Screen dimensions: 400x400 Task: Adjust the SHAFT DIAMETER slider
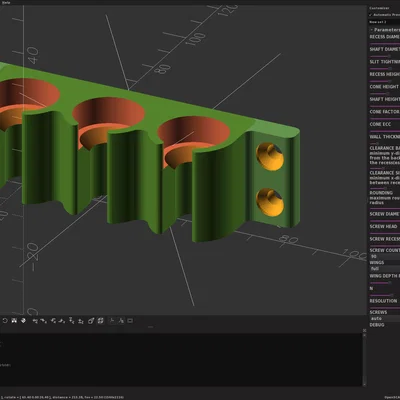pyautogui.click(x=385, y=56)
